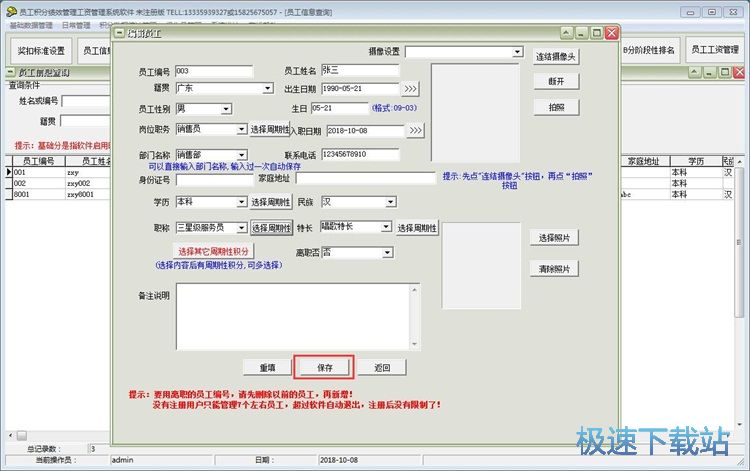Click inside the 备注说明 text area
The image size is (750, 471).
[293, 317]
